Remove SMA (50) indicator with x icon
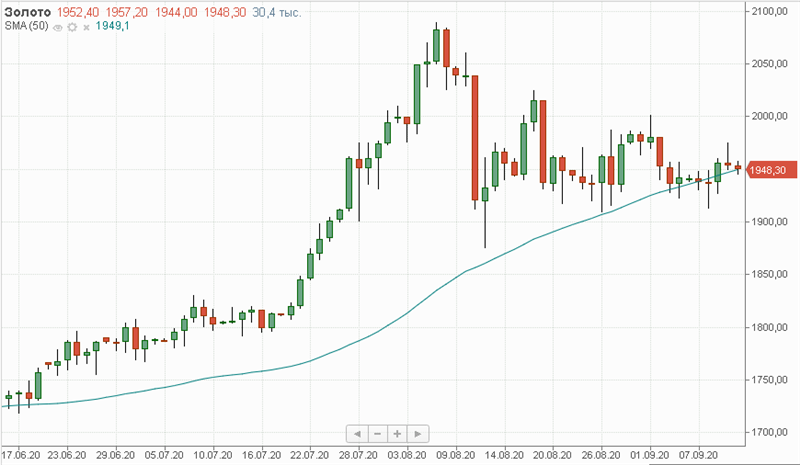Screen dimensions: 800x465 point(86,28)
